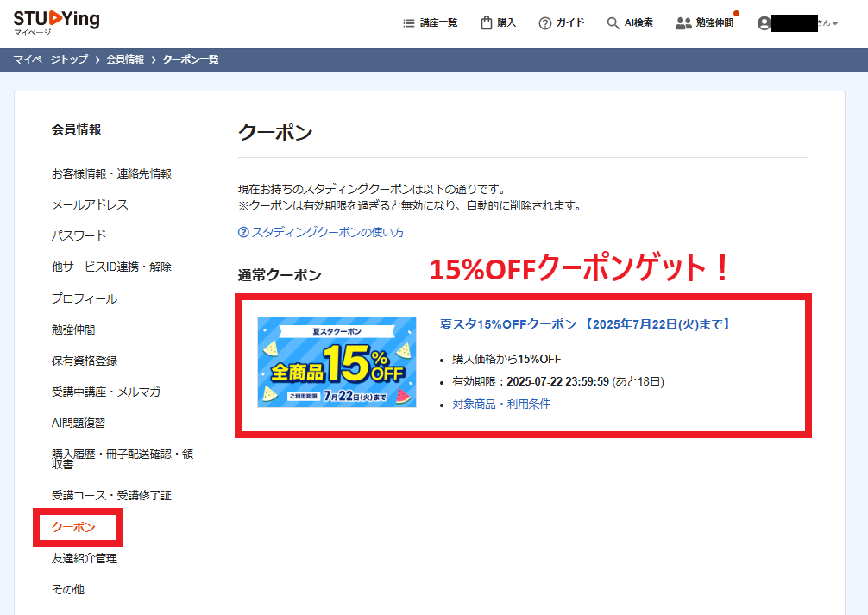Go to マイページトップ breadcrumb
This screenshot has height=615, width=868.
(x=50, y=60)
